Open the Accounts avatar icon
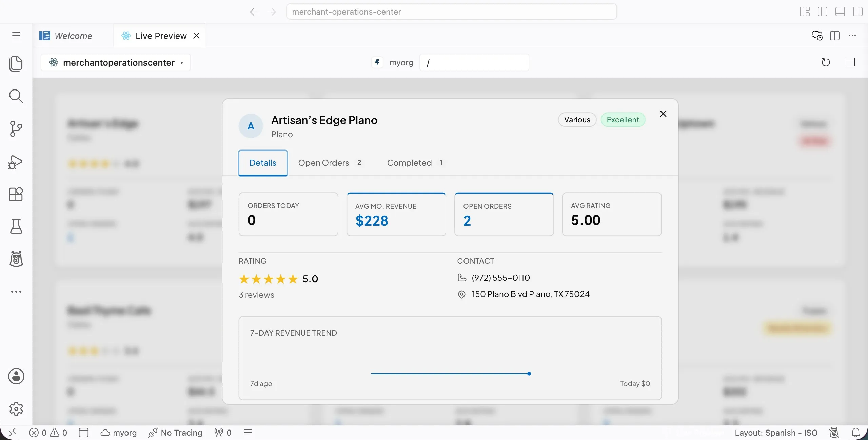The height and width of the screenshot is (440, 868). 16,376
